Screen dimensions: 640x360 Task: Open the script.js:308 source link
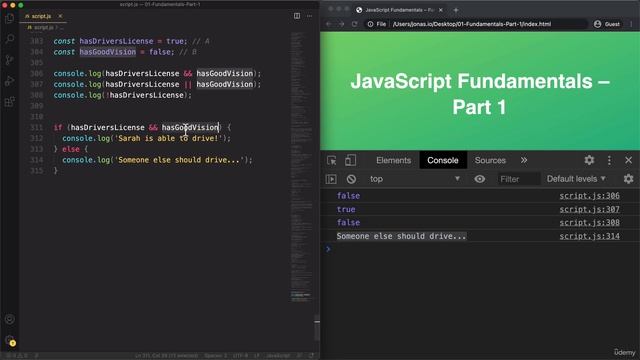click(x=589, y=223)
